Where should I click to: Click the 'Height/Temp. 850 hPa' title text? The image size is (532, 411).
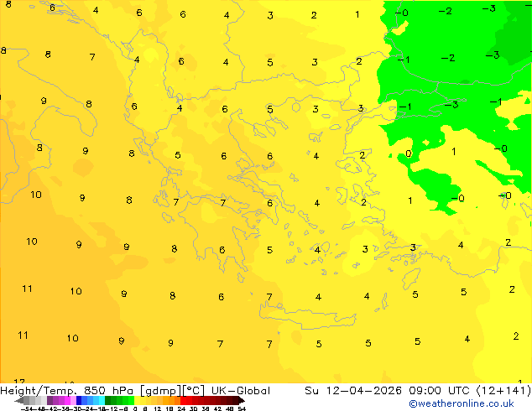67,391
